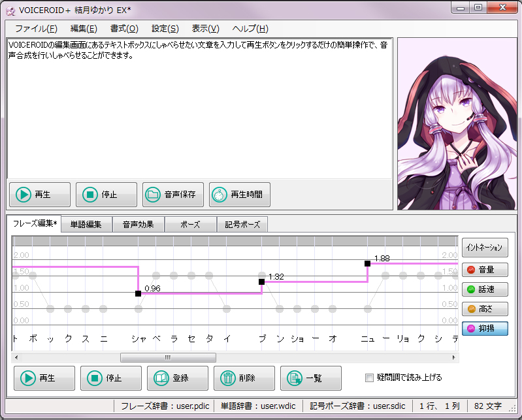
Task: Switch to the 単語編集 tab
Action: pos(86,225)
